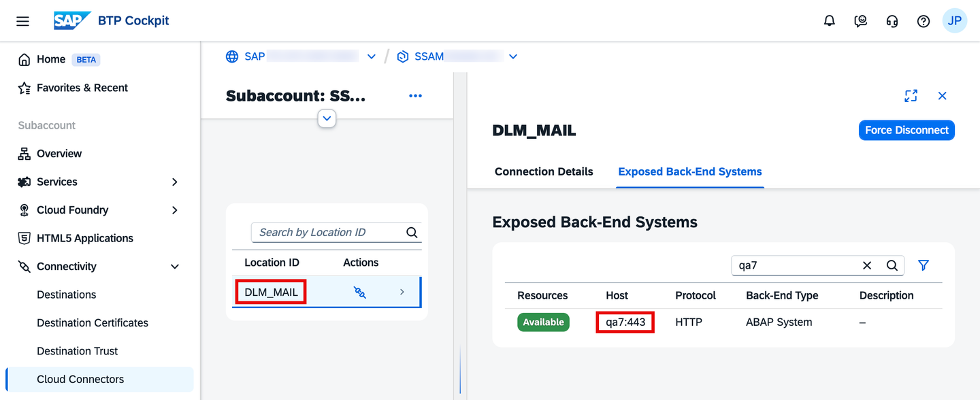Enter full screen for detail panel
This screenshot has width=980, height=400.
[911, 96]
